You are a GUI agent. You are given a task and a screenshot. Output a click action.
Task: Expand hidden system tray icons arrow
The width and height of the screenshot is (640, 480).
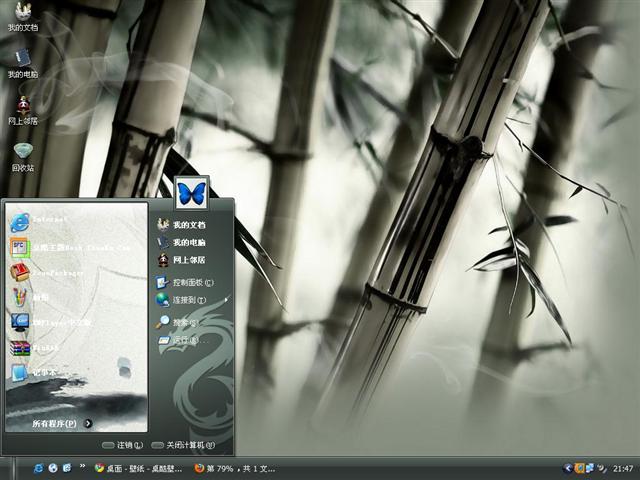[567, 468]
